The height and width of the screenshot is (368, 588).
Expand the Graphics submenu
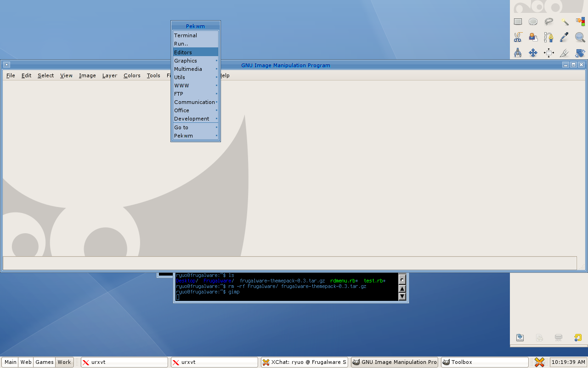[196, 61]
